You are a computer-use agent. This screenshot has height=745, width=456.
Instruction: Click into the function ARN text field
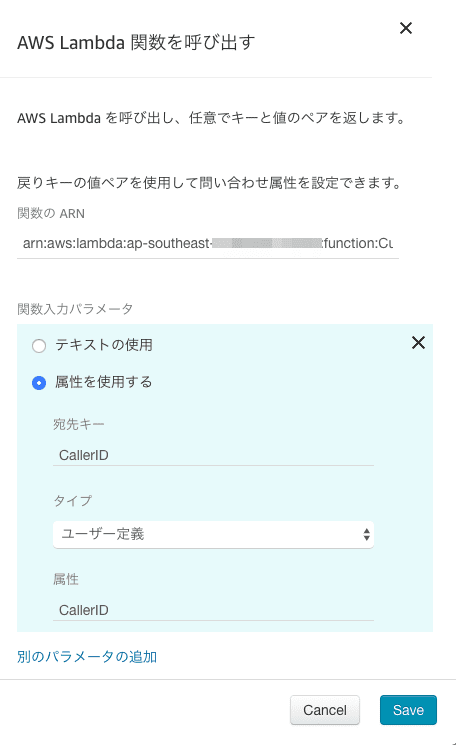tap(208, 243)
